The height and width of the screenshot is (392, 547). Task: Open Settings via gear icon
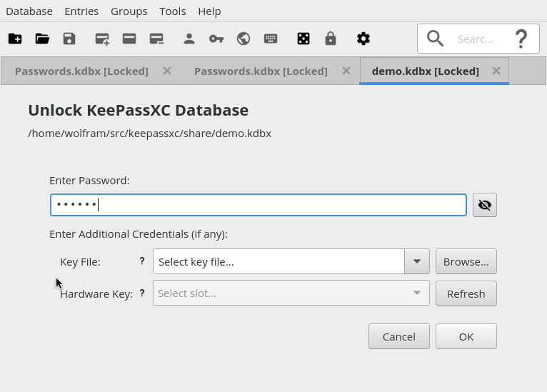coord(363,39)
